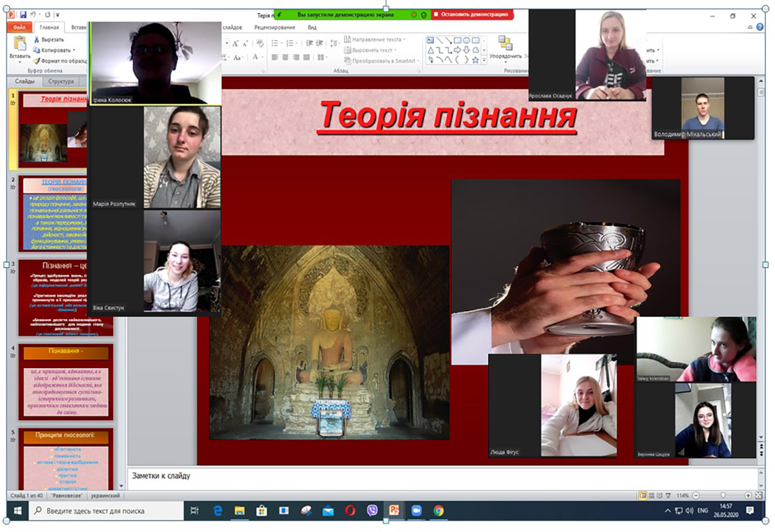Open the Рецензирование ribbon tab
This screenshot has height=532, width=775.
pyautogui.click(x=274, y=28)
